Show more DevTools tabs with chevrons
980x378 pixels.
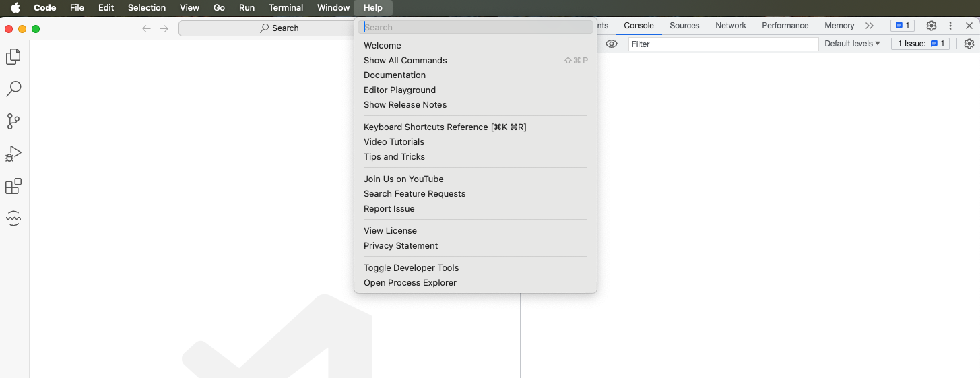pyautogui.click(x=870, y=26)
